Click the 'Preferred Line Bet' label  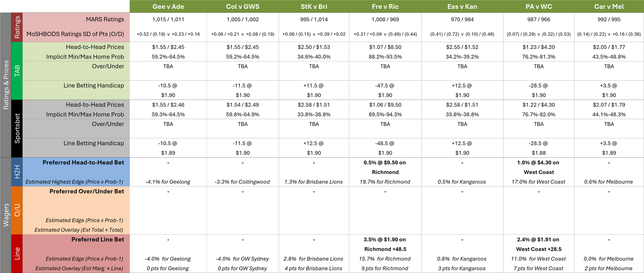[x=98, y=239]
